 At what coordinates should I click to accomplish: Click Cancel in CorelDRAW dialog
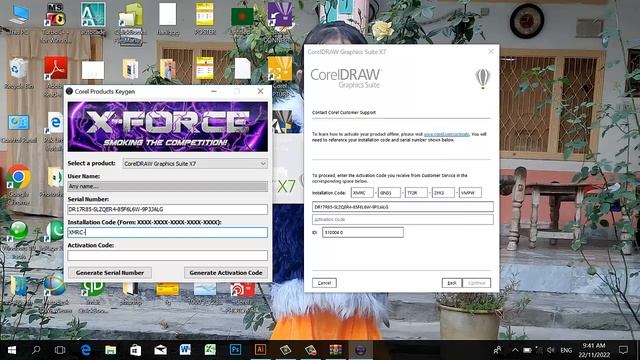click(x=324, y=283)
